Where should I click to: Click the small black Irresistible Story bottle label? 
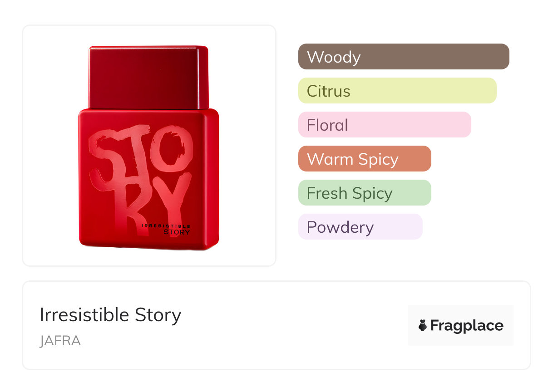click(166, 229)
